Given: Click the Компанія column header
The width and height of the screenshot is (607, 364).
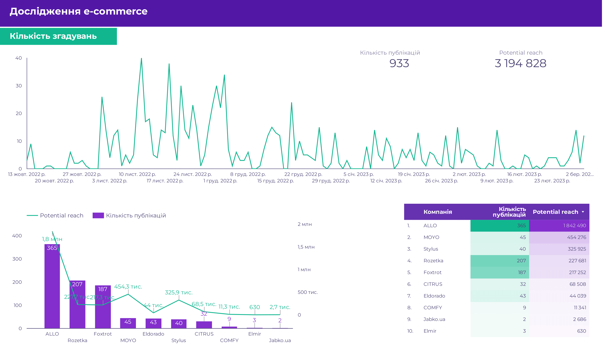Looking at the screenshot, I should coord(437,212).
